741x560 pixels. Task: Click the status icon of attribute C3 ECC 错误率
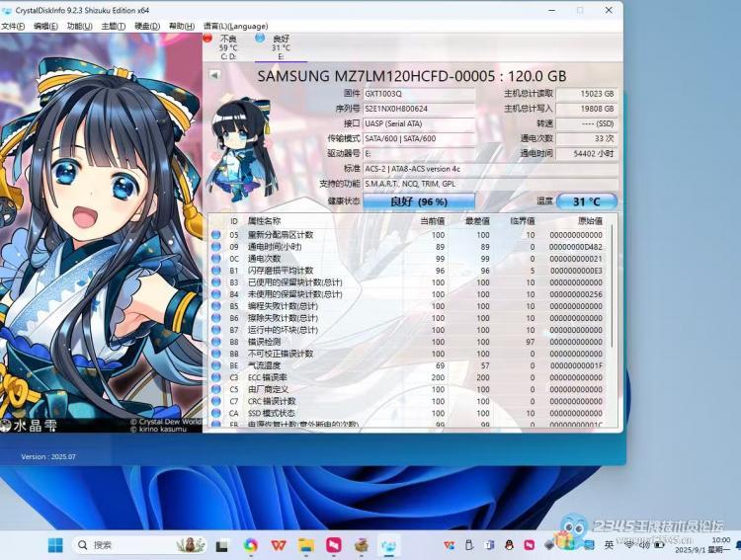216,377
